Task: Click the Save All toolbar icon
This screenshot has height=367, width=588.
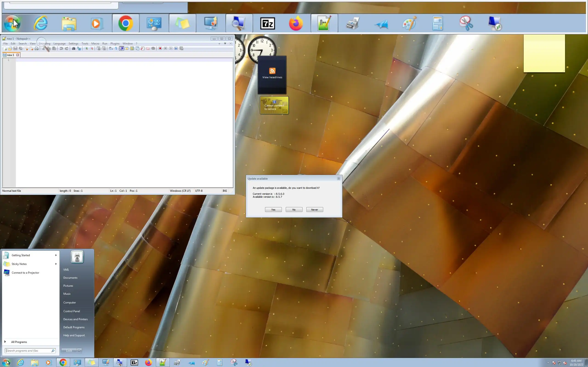Action: pos(21,49)
